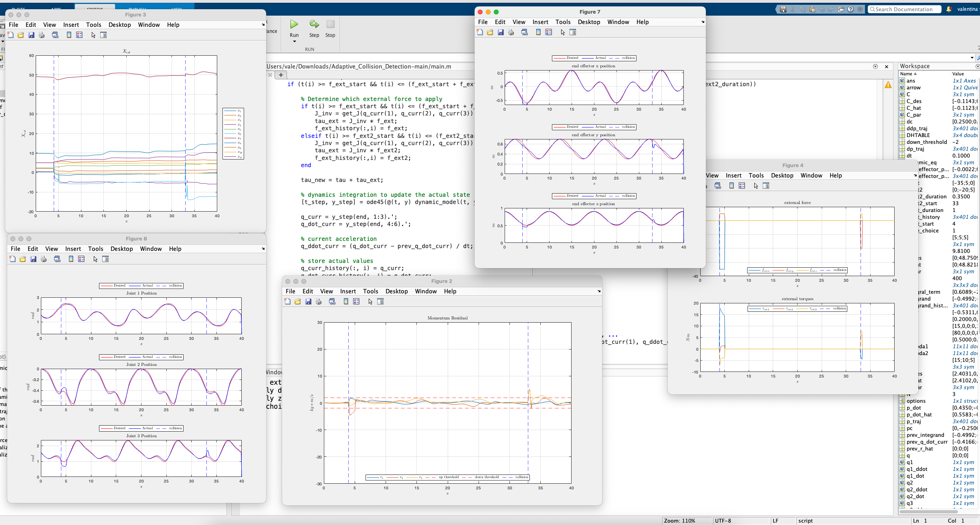The image size is (980, 525).
Task: Open current folder path history dropdown
Action: (x=972, y=58)
